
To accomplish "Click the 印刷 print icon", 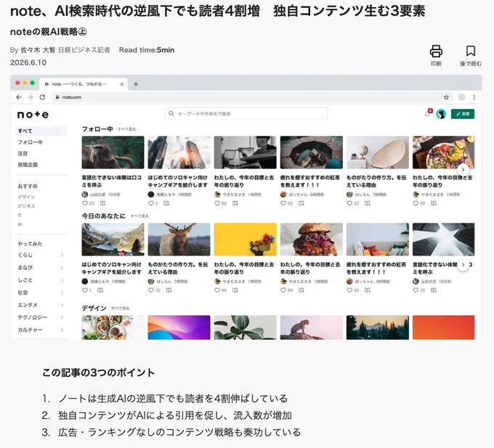I will tap(436, 52).
